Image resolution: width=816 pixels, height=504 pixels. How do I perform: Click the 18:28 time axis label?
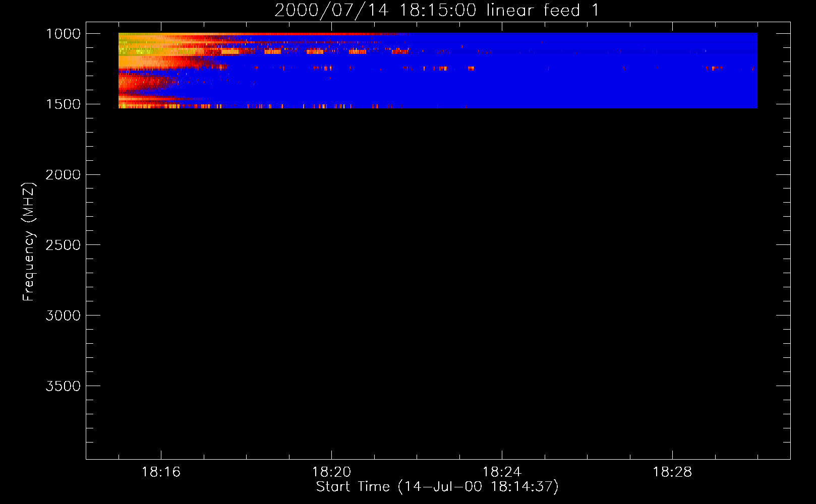point(672,472)
